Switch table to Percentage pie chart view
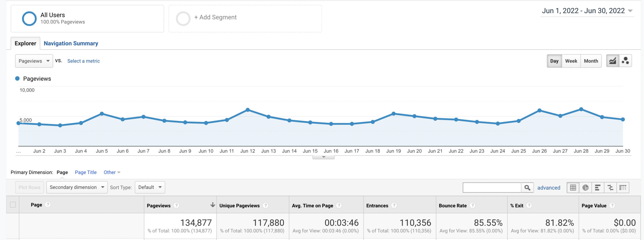The image size is (644, 240). pos(586,187)
